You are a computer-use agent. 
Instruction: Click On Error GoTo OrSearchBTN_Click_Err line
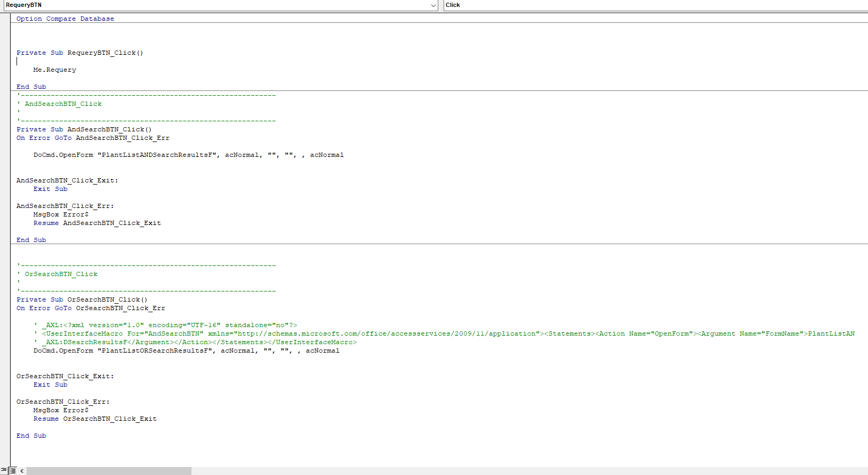(90, 308)
